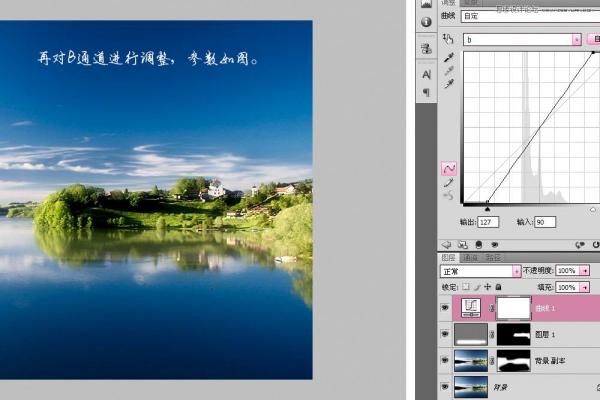Click the fill value field

[x=568, y=287]
